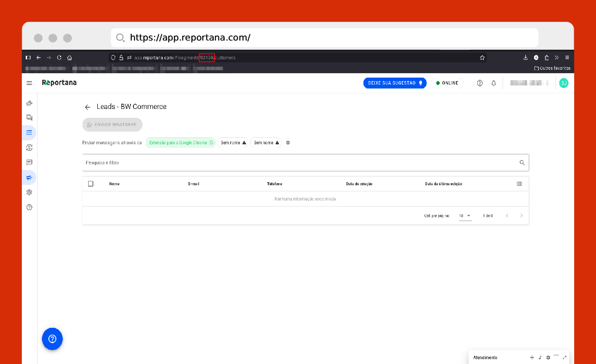Viewport: 596px width, 364px height.
Task: Click the music note icon in Atendimento panel
Action: [540, 357]
